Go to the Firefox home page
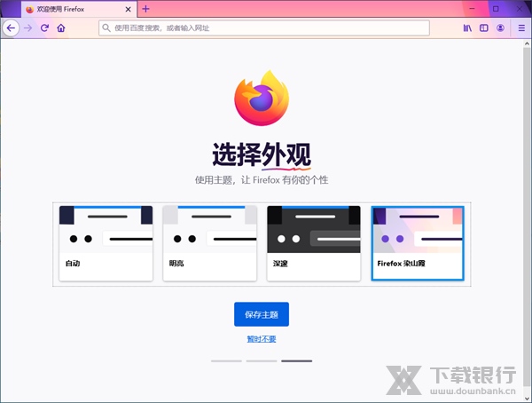Screen dimensions: 532x403 coord(61,28)
